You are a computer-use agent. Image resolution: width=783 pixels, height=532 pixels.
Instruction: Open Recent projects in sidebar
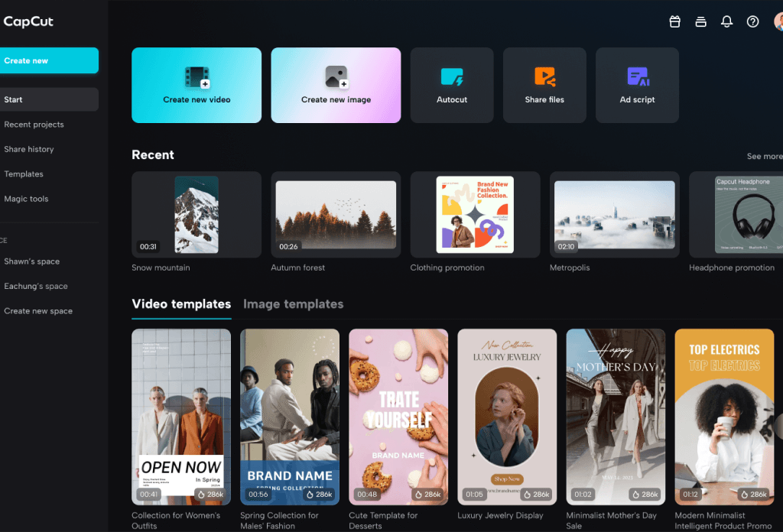(x=34, y=125)
